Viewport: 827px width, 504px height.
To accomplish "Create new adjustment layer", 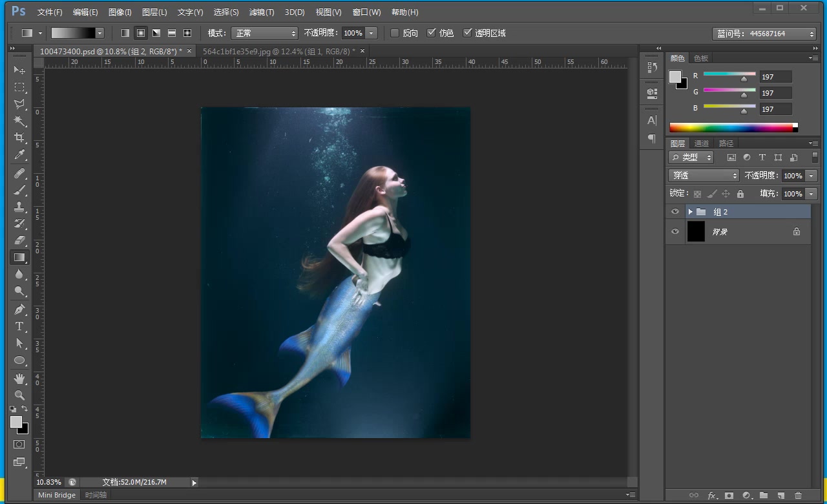I will coord(747,496).
